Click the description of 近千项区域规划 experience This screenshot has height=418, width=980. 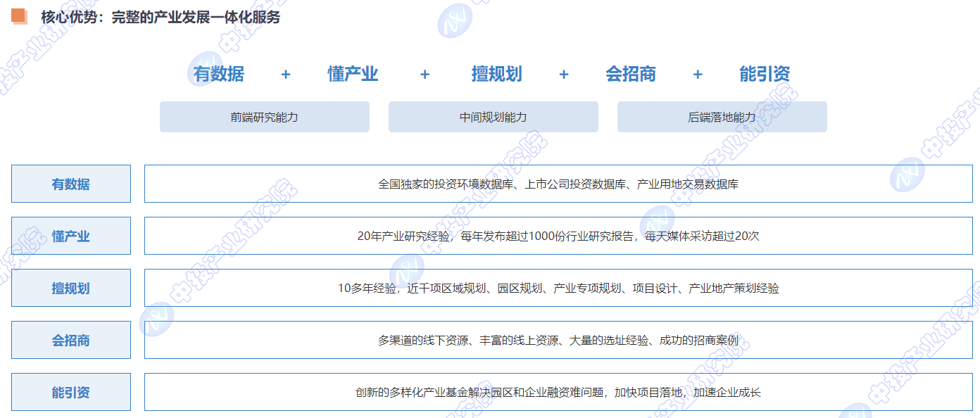click(x=558, y=288)
